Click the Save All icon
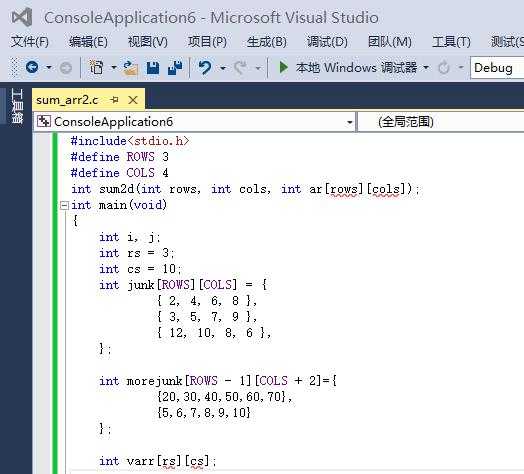Screen dimensions: 524x474 tap(175, 68)
